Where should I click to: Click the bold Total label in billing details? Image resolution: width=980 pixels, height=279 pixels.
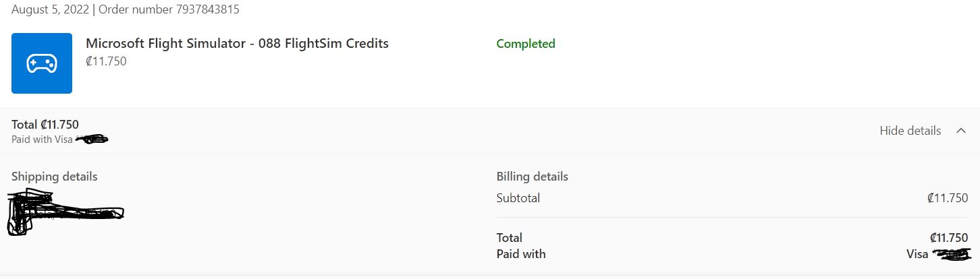tap(510, 237)
